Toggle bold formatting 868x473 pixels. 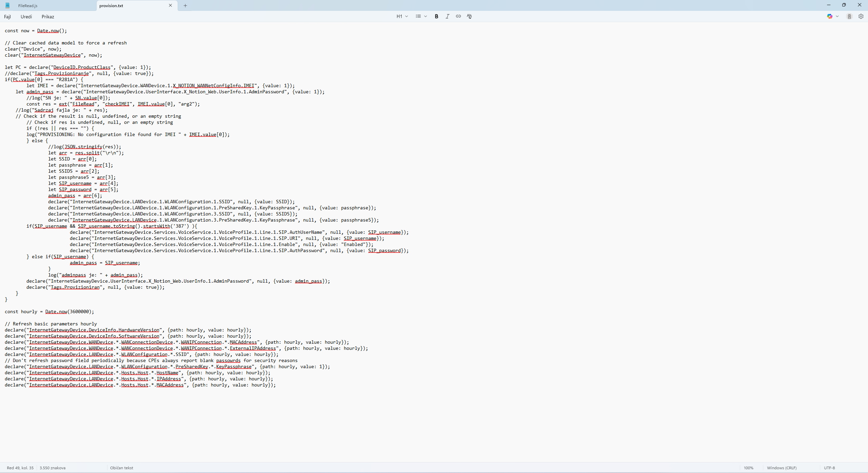[x=436, y=16]
